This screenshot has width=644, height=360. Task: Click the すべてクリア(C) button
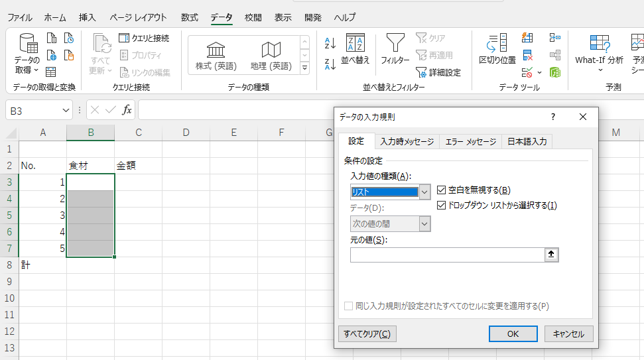[x=367, y=333]
